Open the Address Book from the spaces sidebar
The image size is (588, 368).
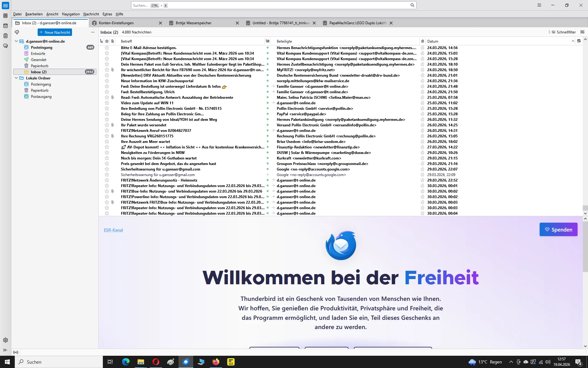coord(6,16)
